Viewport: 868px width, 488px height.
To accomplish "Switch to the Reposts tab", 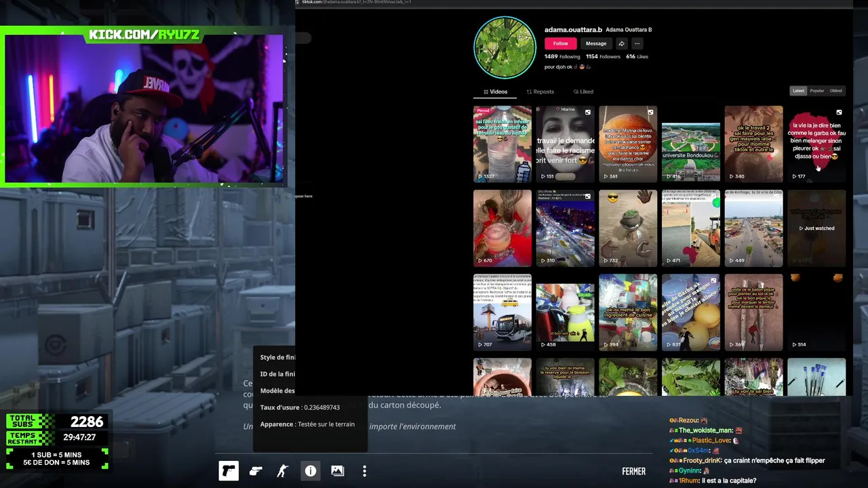I will [540, 91].
